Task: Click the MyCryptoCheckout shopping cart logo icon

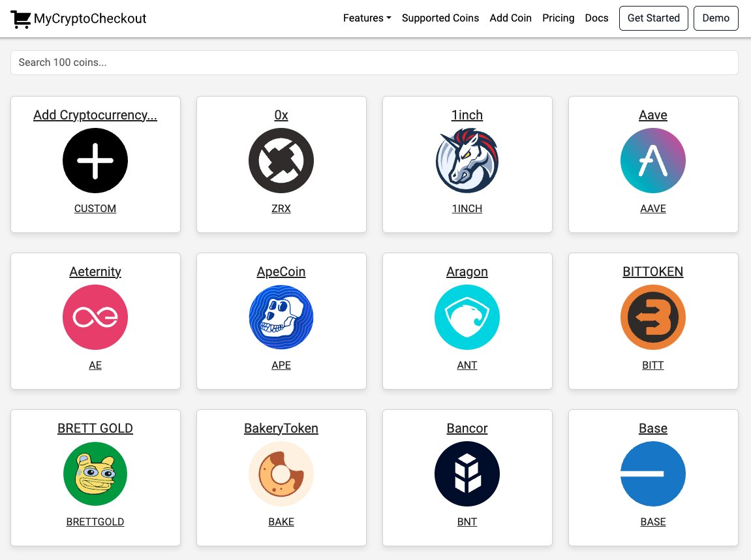Action: [21, 19]
